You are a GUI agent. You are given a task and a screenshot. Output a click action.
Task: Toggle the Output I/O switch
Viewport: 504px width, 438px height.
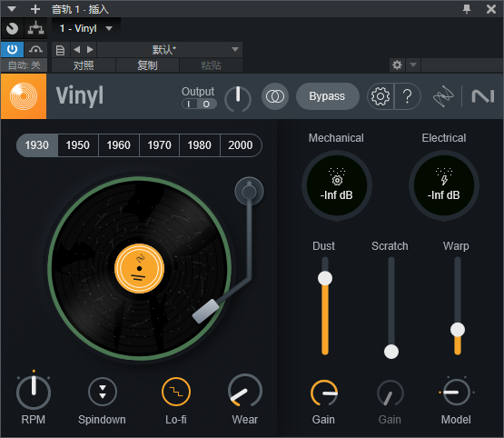[199, 104]
